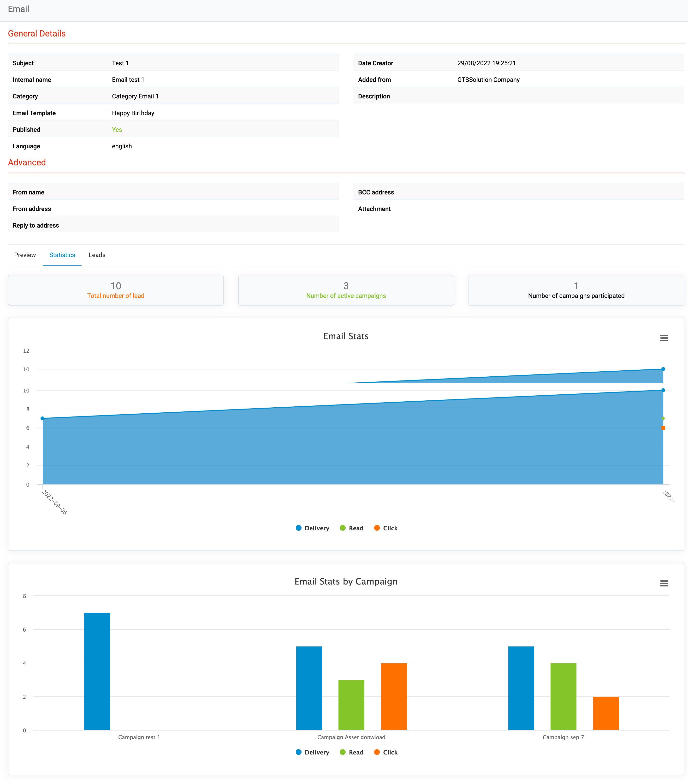Switch to the Preview tab
Screen dimensions: 688x784
point(25,255)
